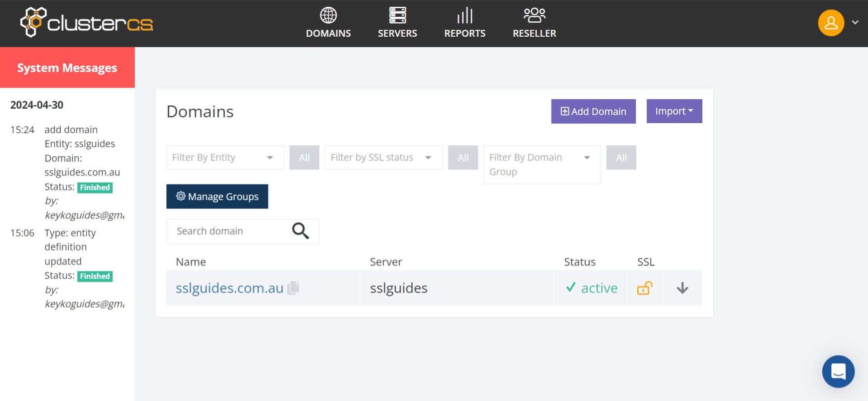Copy sslguides.com.au domain name icon

point(293,288)
